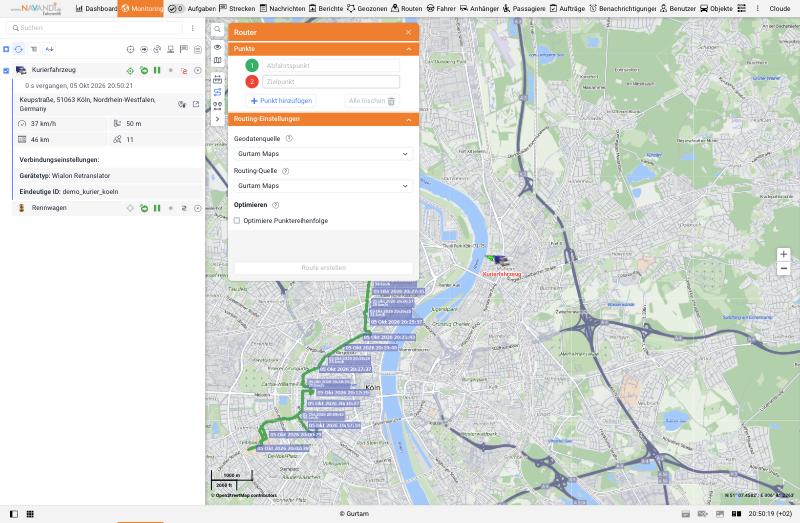Click Rennwagen track icon
Viewport: 800px width, 523px height.
pyautogui.click(x=184, y=208)
